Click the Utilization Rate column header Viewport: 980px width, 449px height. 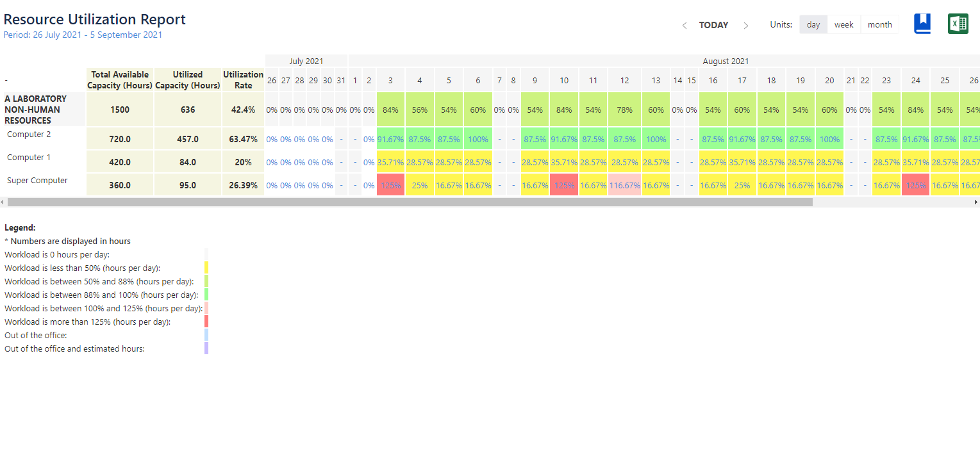point(243,79)
